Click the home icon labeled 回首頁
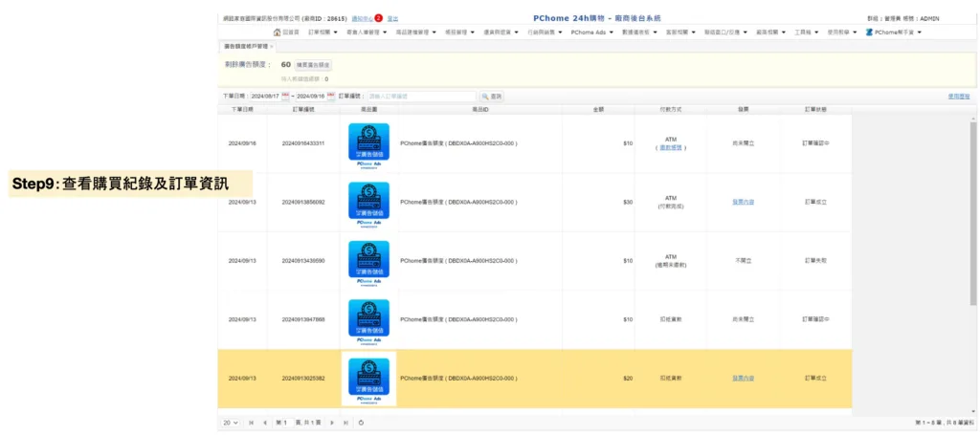This screenshot has width=980, height=435. click(x=286, y=32)
